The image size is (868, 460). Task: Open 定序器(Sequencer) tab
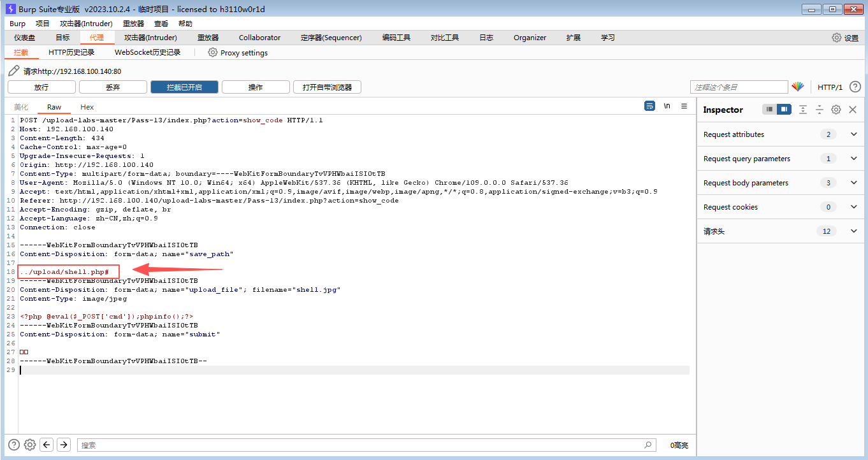click(x=331, y=38)
